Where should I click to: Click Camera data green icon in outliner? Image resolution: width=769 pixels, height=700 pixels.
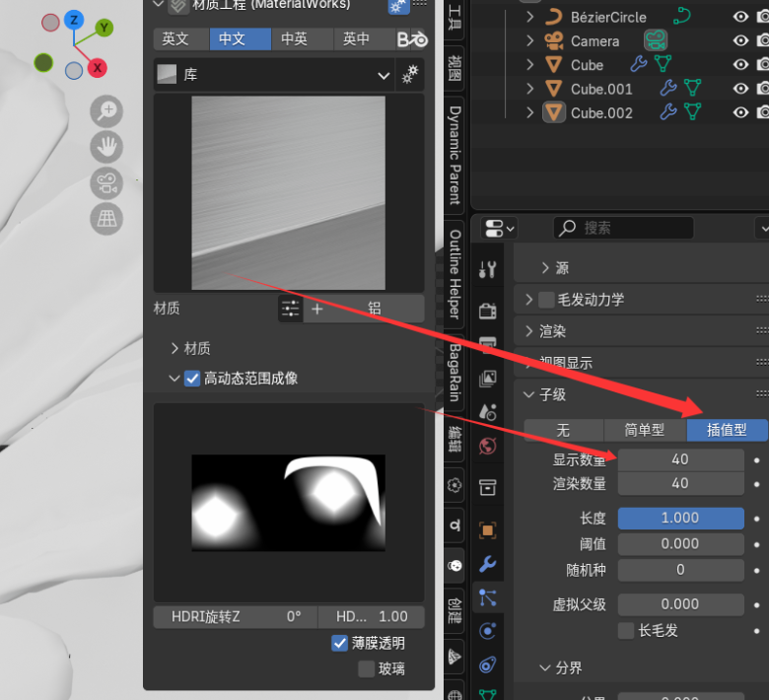point(656,40)
